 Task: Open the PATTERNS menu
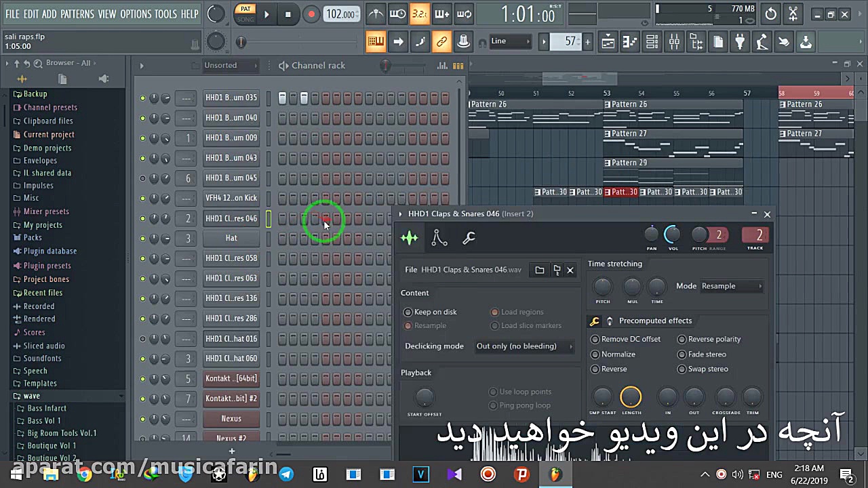77,14
